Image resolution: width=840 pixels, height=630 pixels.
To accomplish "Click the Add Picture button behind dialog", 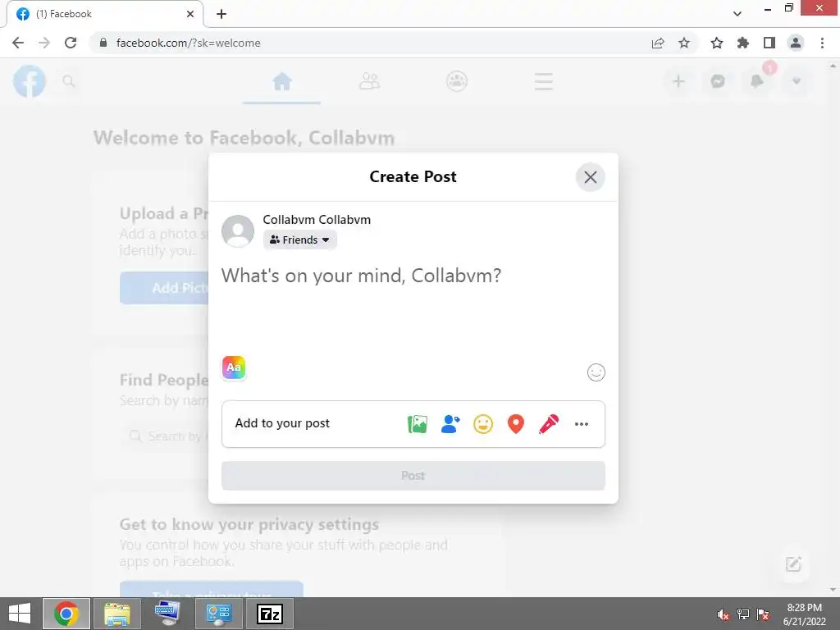I will point(164,288).
